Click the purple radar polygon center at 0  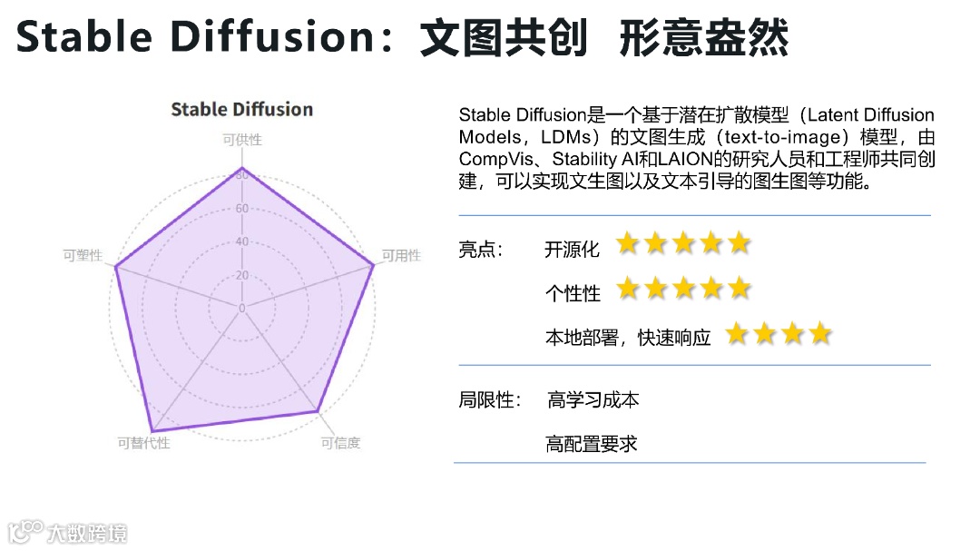pos(242,308)
